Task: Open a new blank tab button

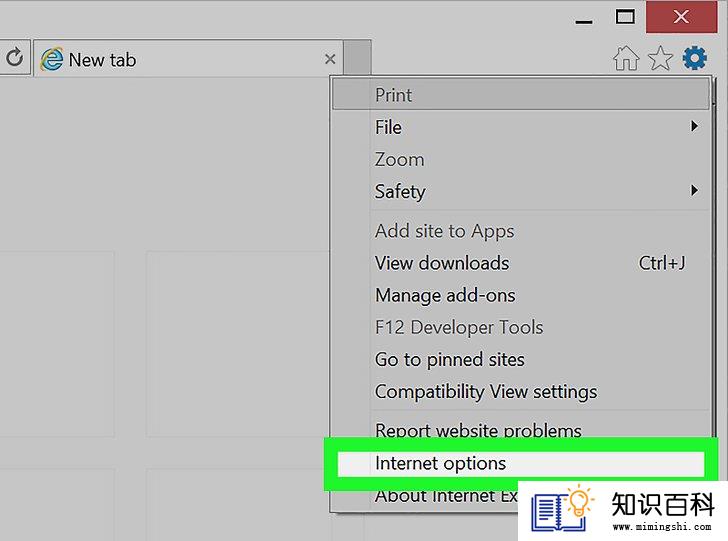Action: point(358,58)
